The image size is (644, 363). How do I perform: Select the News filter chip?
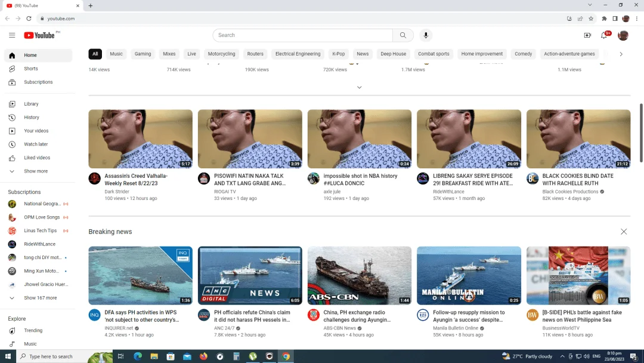tap(363, 54)
